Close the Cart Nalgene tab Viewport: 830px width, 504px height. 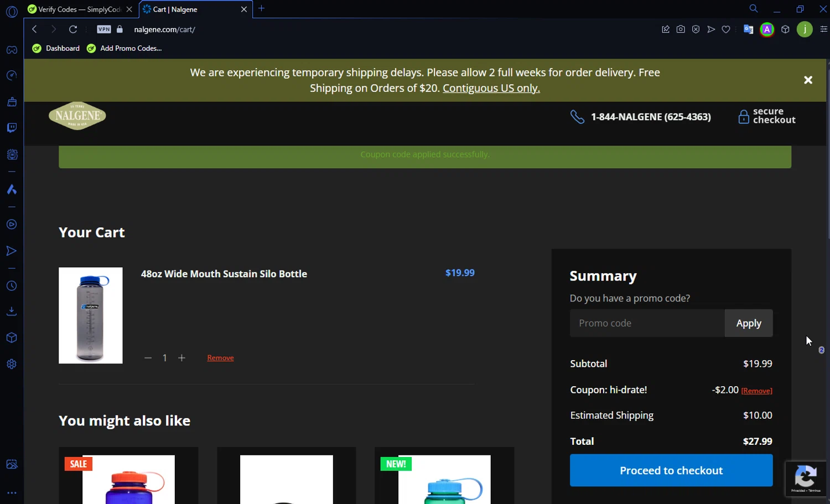click(243, 9)
